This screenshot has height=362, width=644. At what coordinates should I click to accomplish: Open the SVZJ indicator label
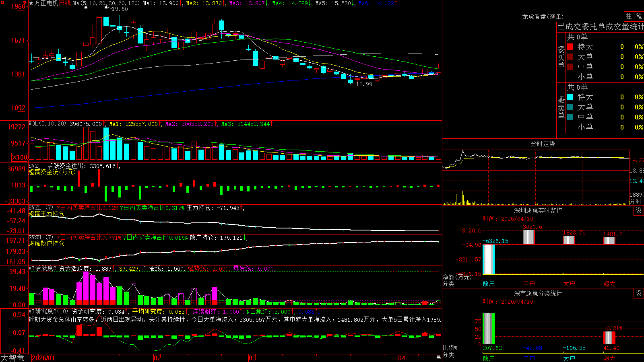click(x=35, y=166)
